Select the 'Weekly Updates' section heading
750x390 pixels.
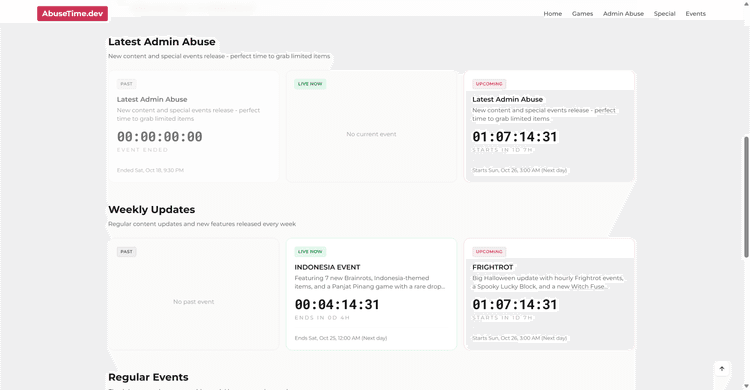tap(152, 210)
